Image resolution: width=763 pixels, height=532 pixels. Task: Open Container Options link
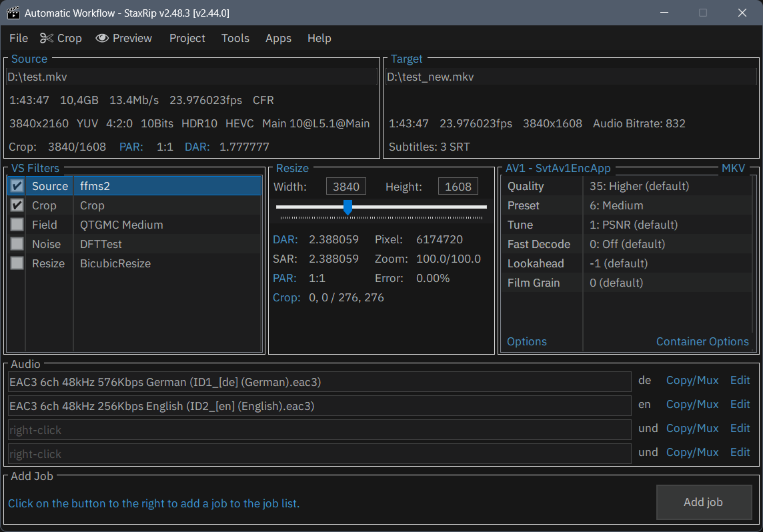tap(702, 341)
